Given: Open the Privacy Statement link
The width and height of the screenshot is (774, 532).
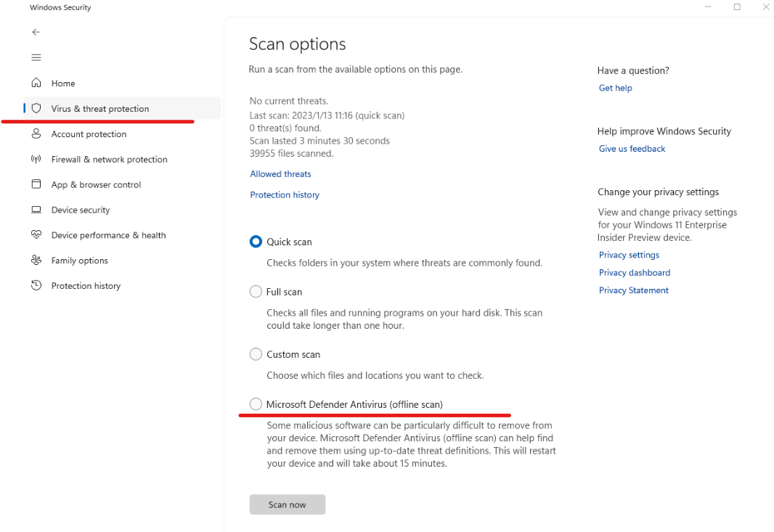Looking at the screenshot, I should click(633, 290).
